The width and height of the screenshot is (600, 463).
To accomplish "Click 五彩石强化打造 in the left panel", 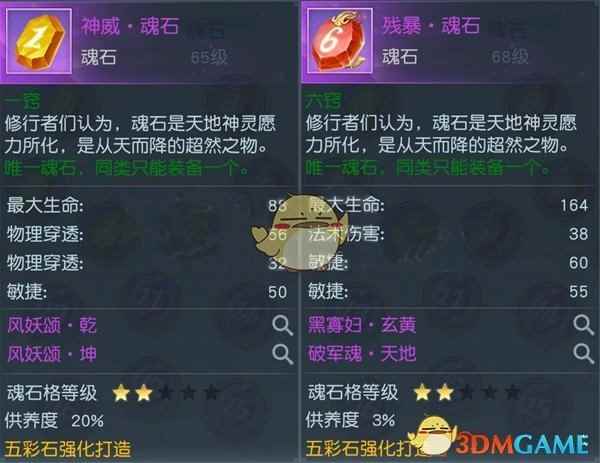I will tap(68, 450).
